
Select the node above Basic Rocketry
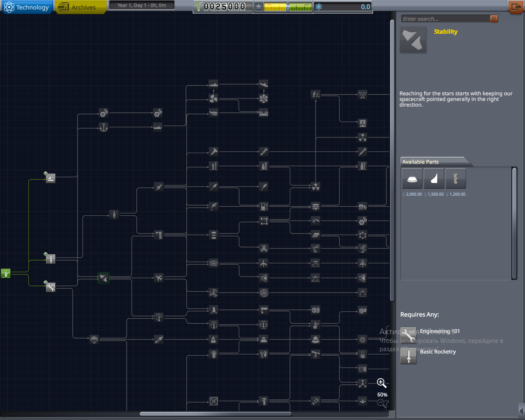tap(50, 178)
